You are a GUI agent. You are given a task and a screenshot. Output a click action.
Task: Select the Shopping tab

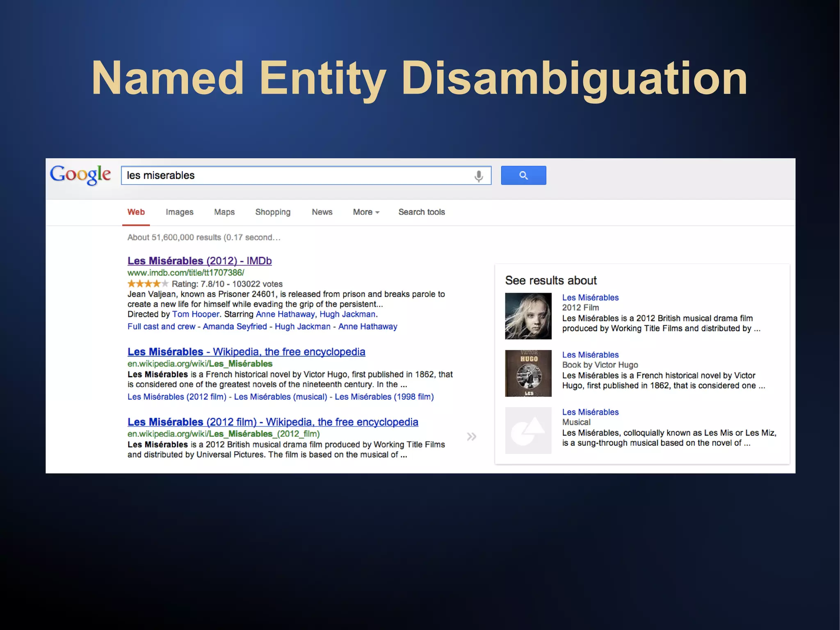[x=273, y=212]
